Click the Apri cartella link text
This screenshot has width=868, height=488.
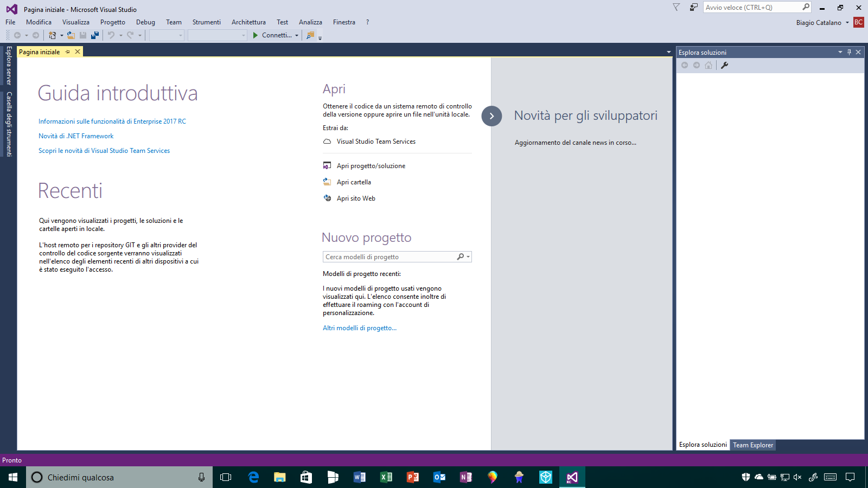coord(354,182)
